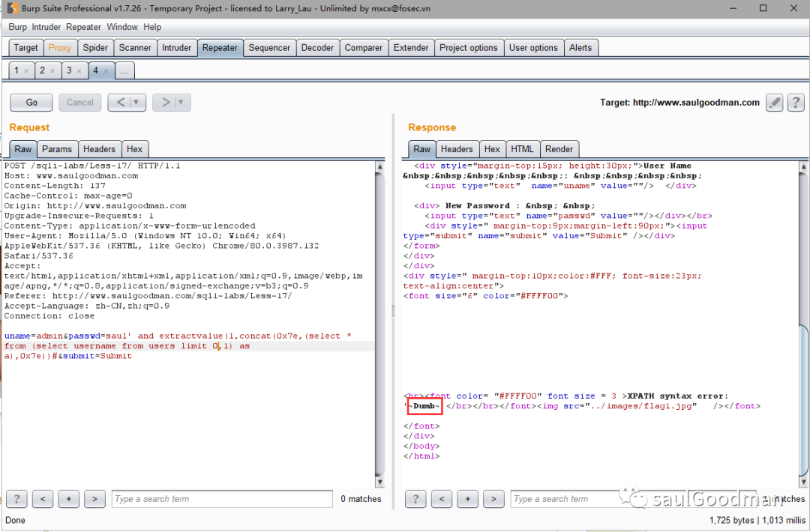810x532 pixels.
Task: Send the request with the Go button
Action: [x=31, y=102]
